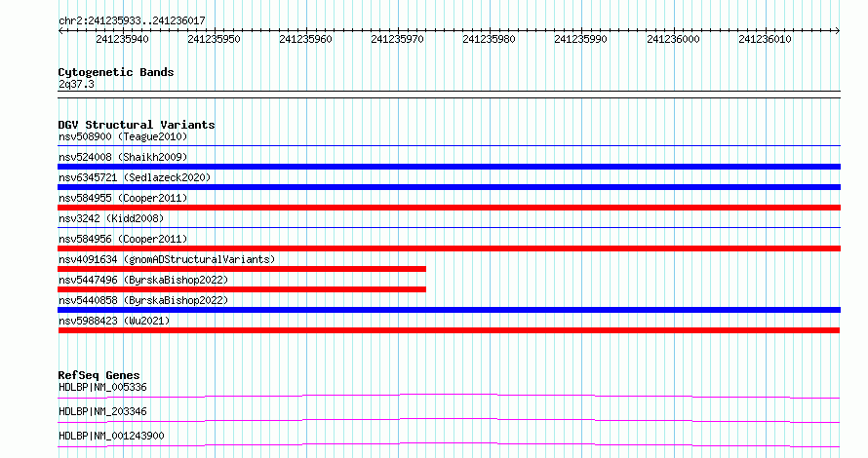This screenshot has width=868, height=458.
Task: Click the short red nsv5447496 bar
Action: point(242,289)
